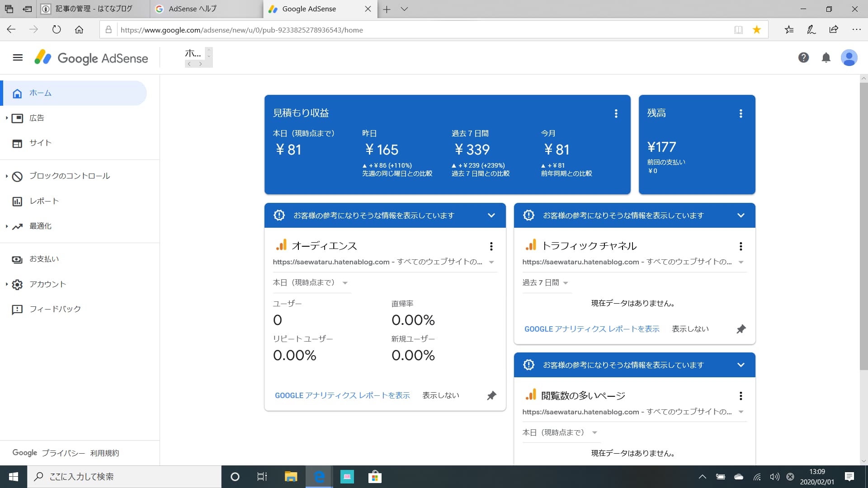The width and height of the screenshot is (868, 488).
Task: Expand the 広告 sidebar menu item
Action: [x=37, y=118]
